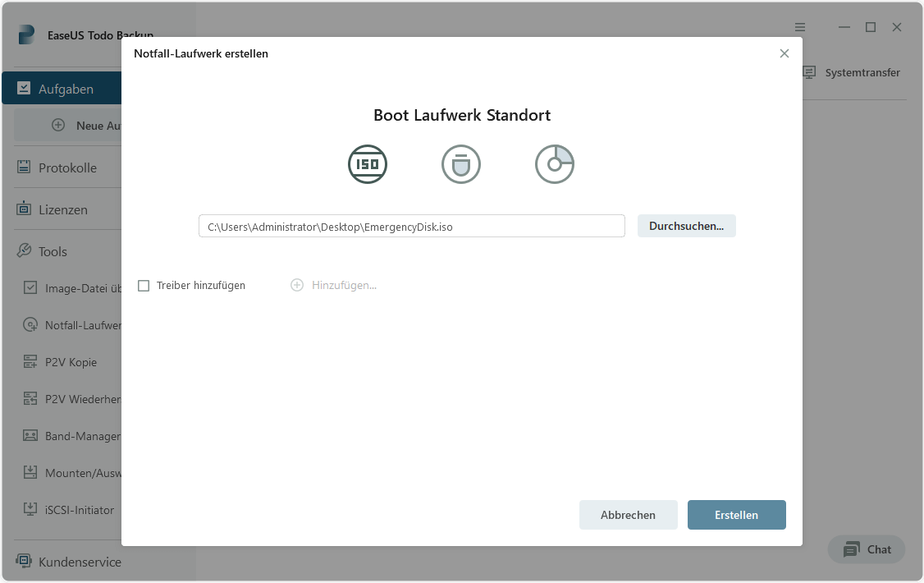Choose the USB drive location icon
This screenshot has height=583, width=924.
[461, 164]
